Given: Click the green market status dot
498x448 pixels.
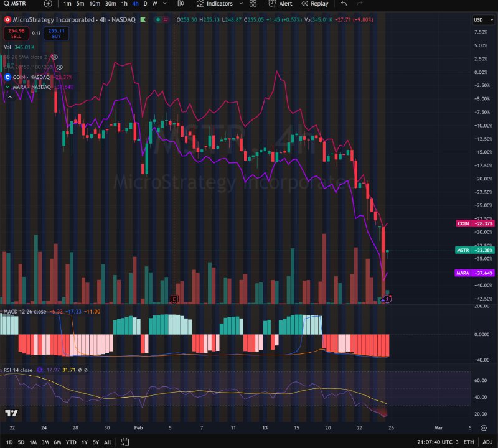Looking at the screenshot, I should point(158,20).
